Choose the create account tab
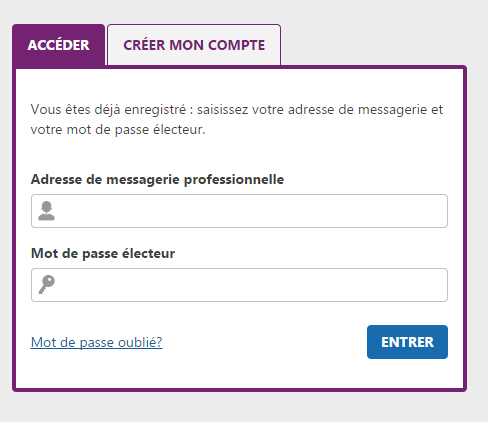The height and width of the screenshot is (422, 488). [x=194, y=45]
